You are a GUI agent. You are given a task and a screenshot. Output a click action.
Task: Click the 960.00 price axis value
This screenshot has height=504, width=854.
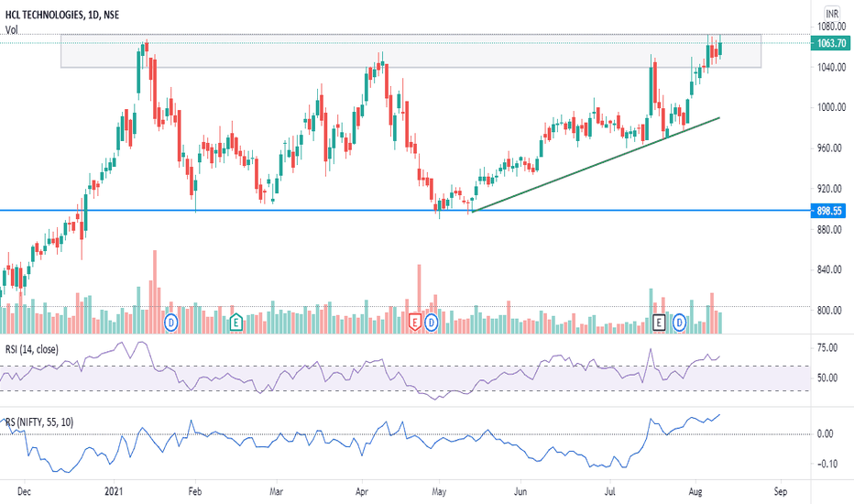coord(829,148)
